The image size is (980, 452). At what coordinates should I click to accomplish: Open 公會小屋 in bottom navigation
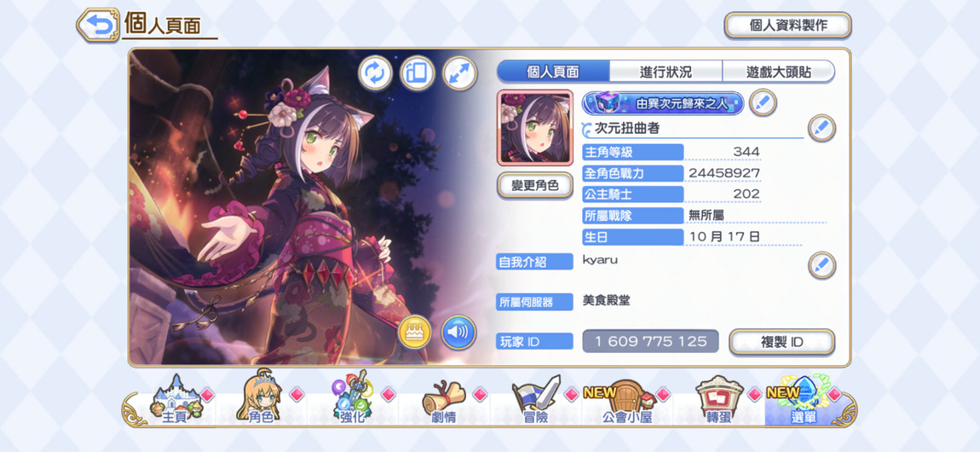627,402
